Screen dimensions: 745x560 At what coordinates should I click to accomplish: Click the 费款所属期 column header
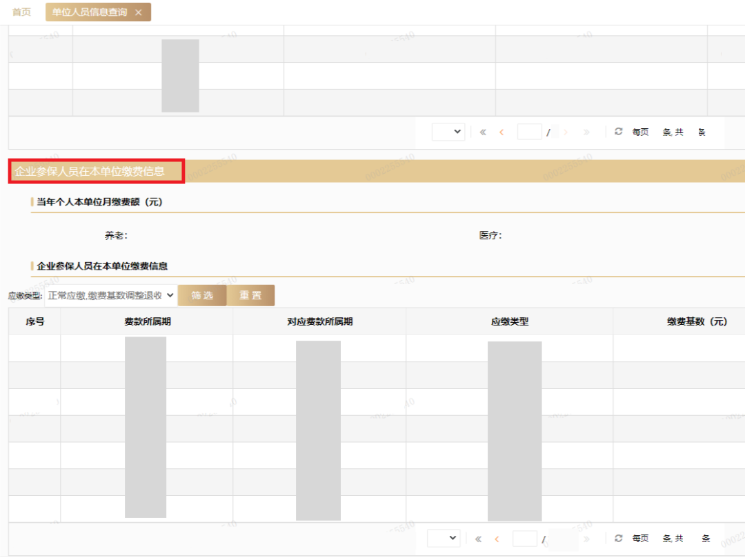[x=147, y=321]
